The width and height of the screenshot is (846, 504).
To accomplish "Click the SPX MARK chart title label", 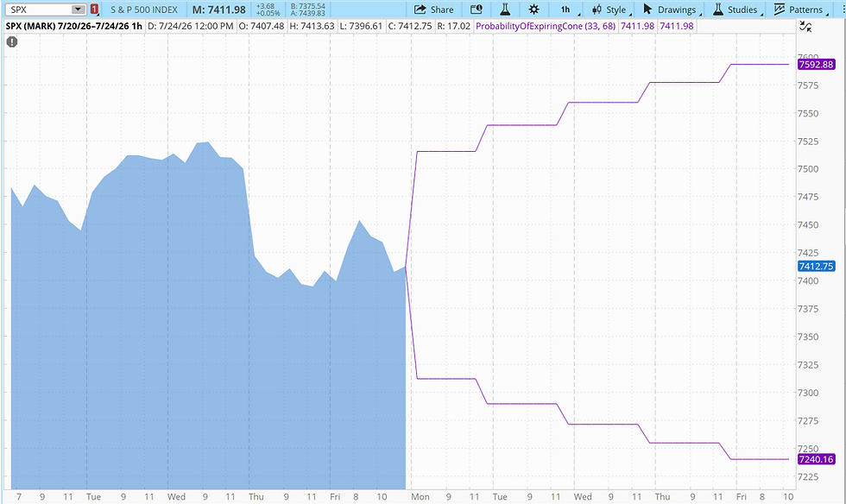I will pyautogui.click(x=74, y=26).
